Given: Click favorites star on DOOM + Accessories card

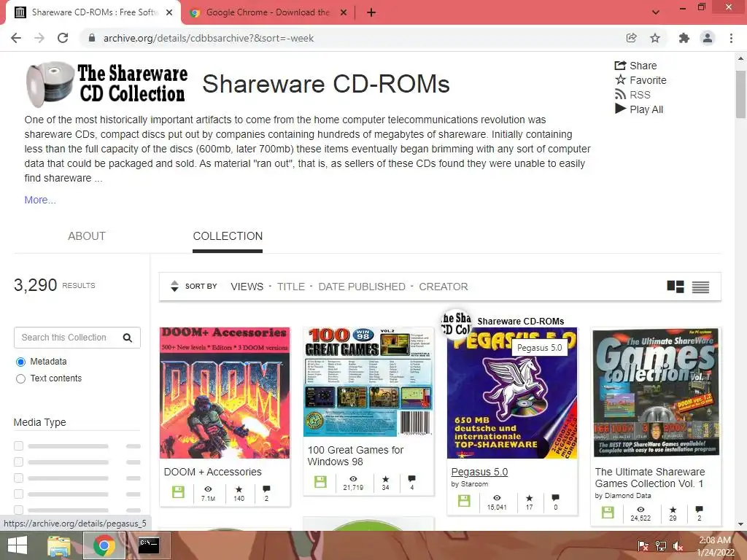Looking at the screenshot, I should point(239,489).
